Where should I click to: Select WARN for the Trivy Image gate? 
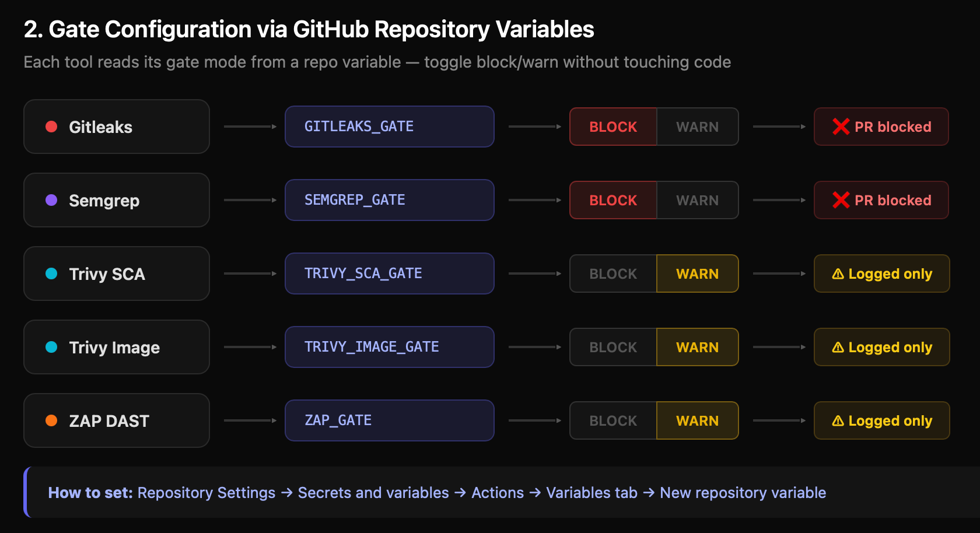click(697, 347)
